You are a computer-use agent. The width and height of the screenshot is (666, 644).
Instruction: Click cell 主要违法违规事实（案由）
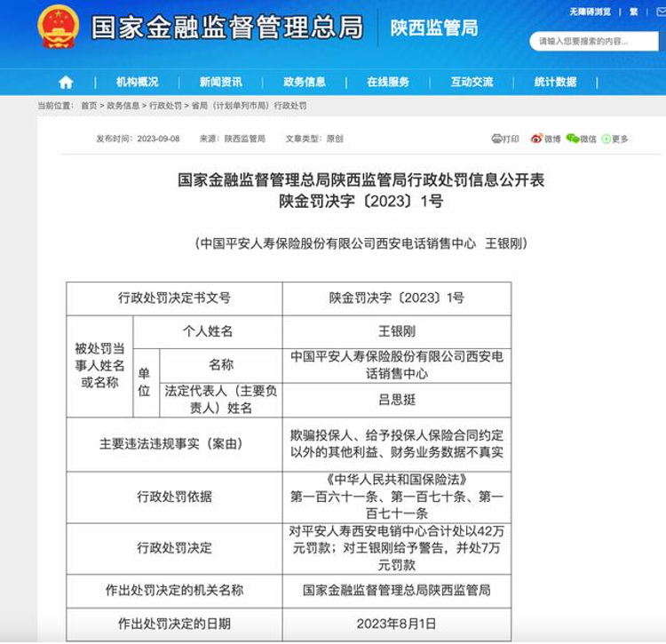(x=174, y=444)
